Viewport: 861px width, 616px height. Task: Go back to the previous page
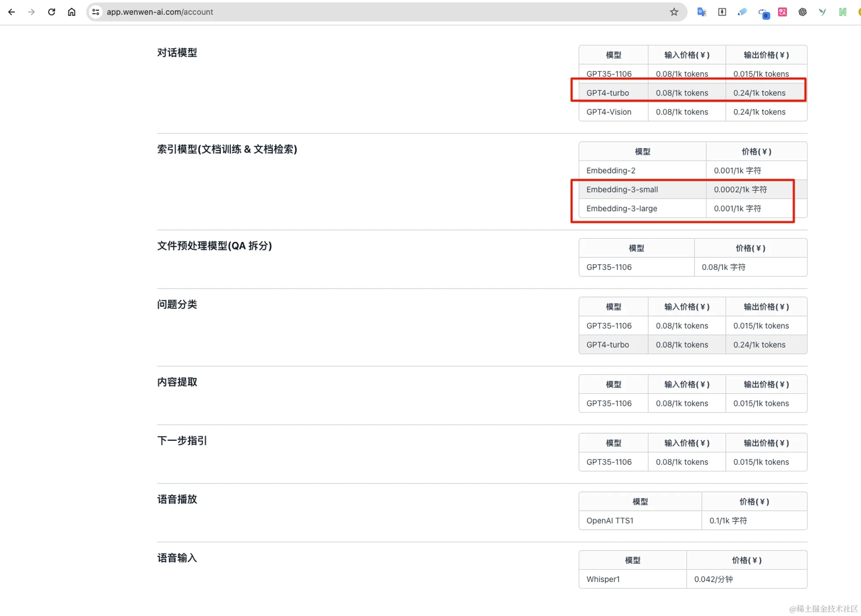[12, 12]
